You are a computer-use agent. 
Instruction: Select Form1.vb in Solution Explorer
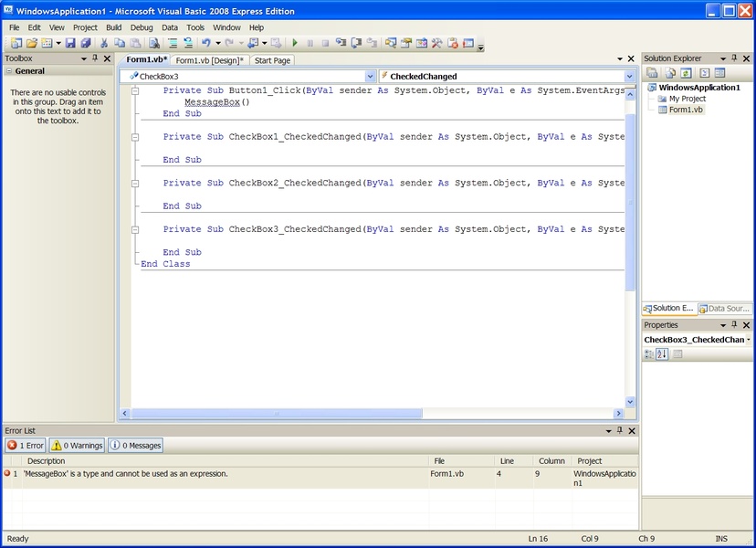point(686,110)
